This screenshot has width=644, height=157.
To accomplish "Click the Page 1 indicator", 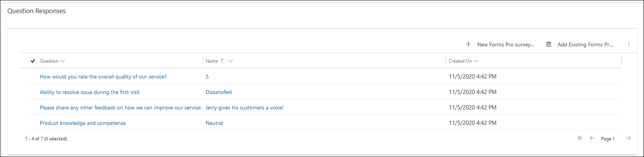I will pos(608,139).
